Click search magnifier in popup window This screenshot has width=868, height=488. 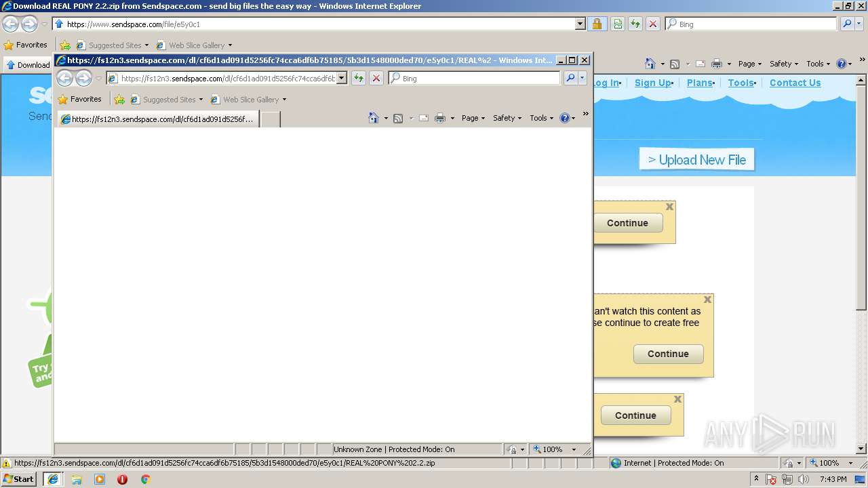click(571, 79)
